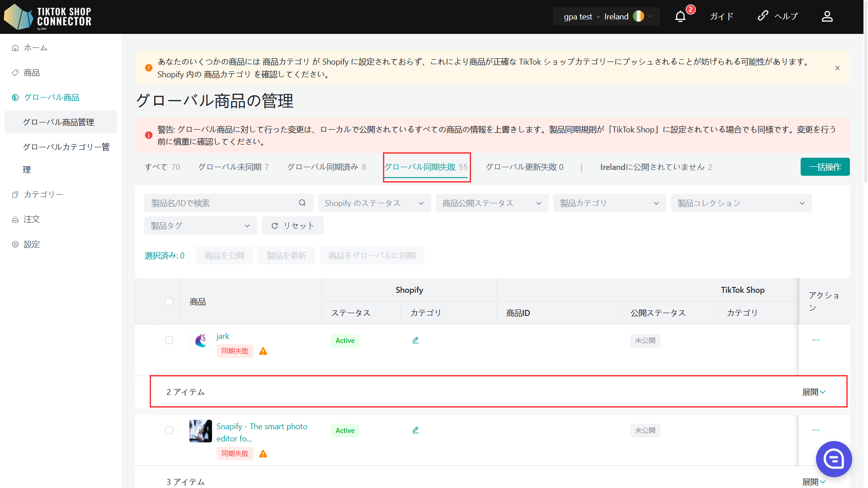
Task: Click the Active status badge for jark
Action: (x=344, y=341)
